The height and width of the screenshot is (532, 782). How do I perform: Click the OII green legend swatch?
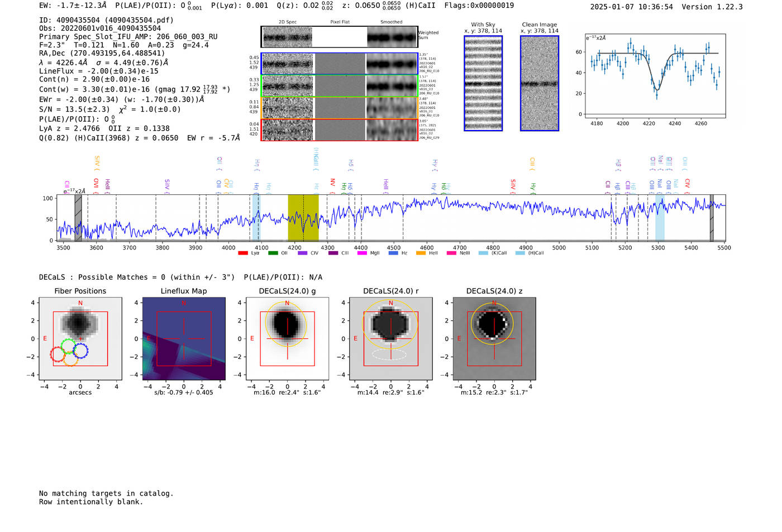click(273, 253)
